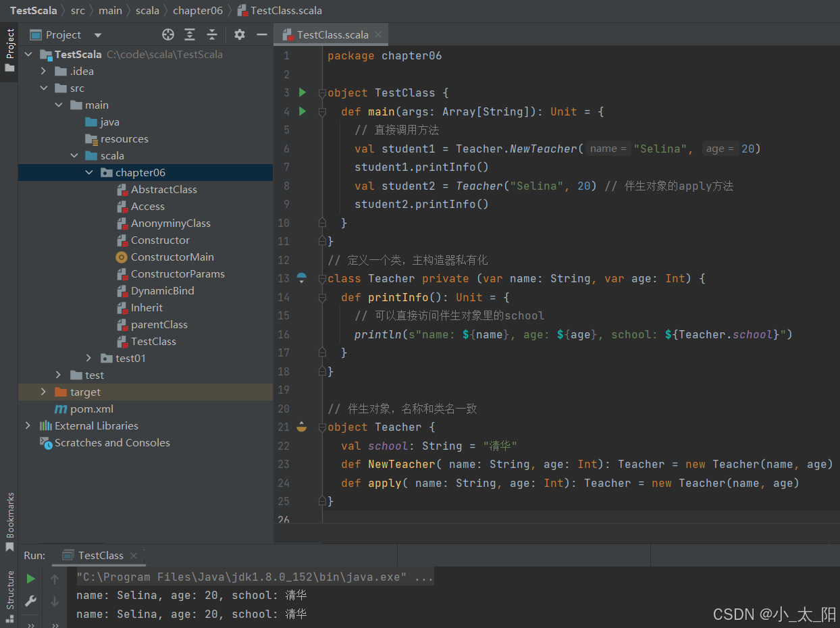Click main breadcrumb in navigation bar
The image size is (840, 628).
111,10
